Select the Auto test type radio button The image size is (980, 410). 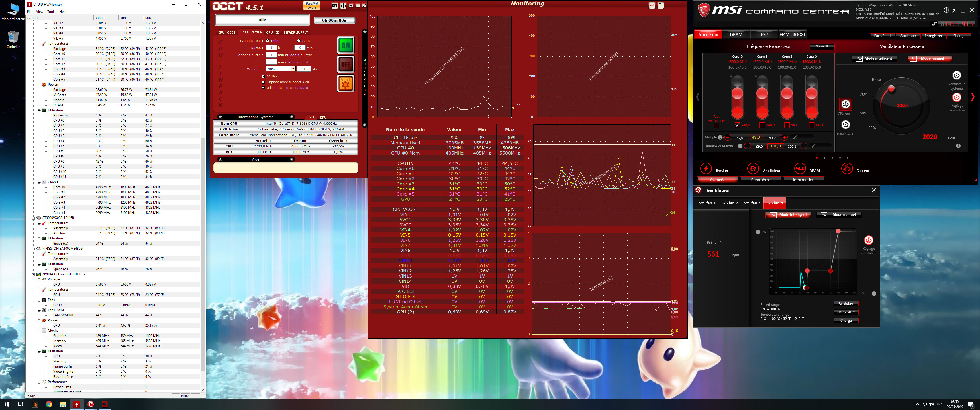(x=299, y=41)
